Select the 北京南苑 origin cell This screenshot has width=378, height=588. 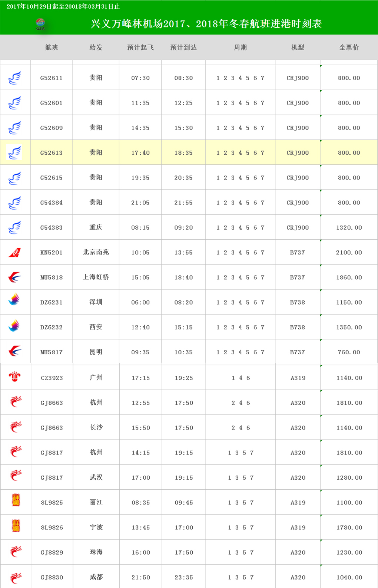point(96,252)
